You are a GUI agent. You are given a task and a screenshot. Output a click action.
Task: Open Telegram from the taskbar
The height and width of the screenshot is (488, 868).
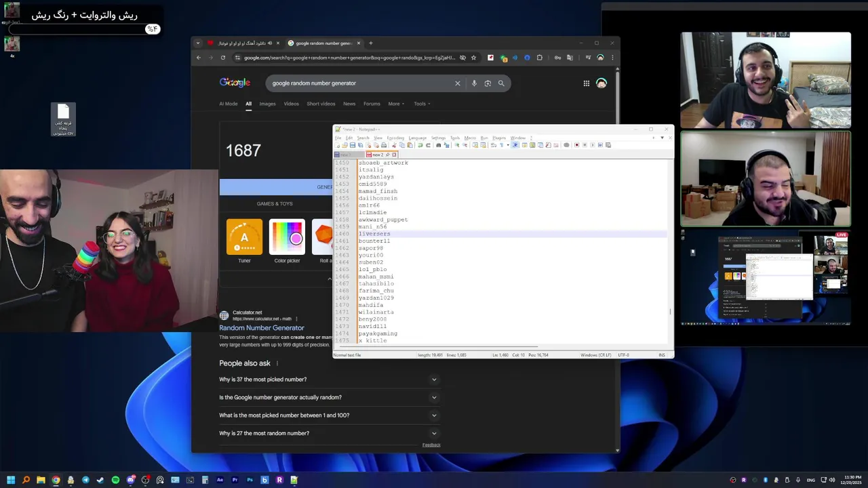[x=85, y=480]
